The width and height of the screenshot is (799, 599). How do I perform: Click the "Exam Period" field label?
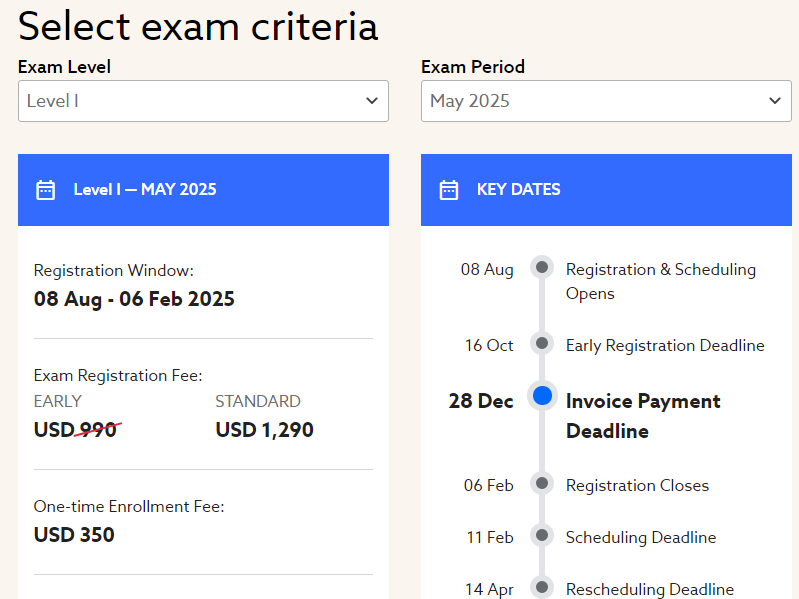tap(473, 67)
